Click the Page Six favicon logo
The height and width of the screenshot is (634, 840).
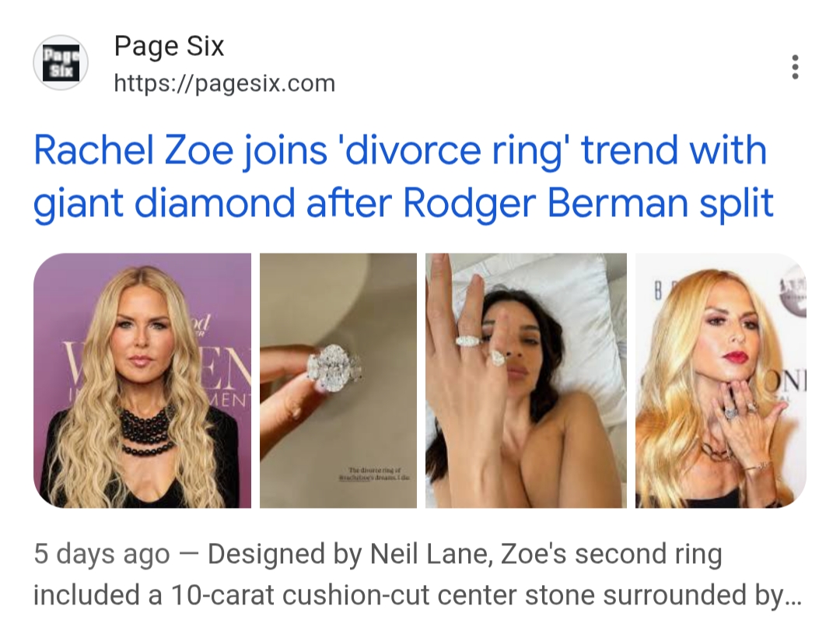click(60, 63)
